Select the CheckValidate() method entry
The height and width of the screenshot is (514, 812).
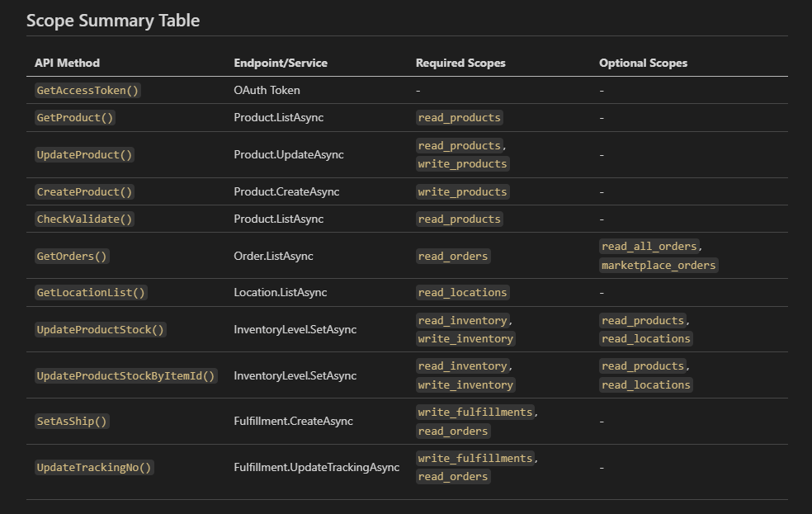click(x=84, y=219)
